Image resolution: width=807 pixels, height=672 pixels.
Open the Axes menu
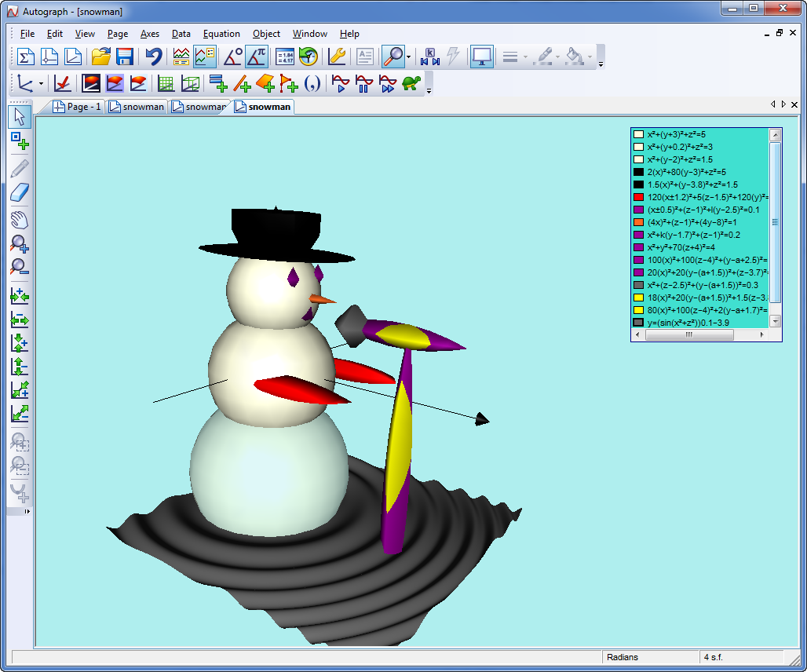click(150, 34)
